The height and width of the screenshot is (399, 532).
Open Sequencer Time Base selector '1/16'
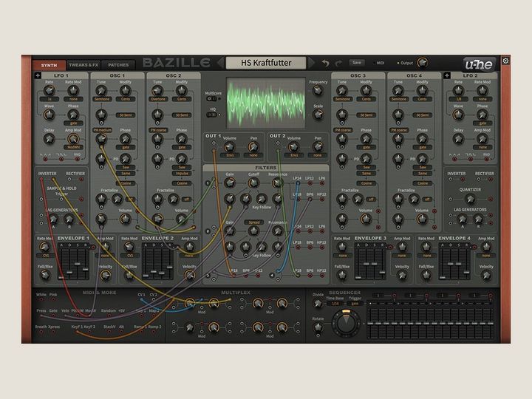tap(335, 304)
